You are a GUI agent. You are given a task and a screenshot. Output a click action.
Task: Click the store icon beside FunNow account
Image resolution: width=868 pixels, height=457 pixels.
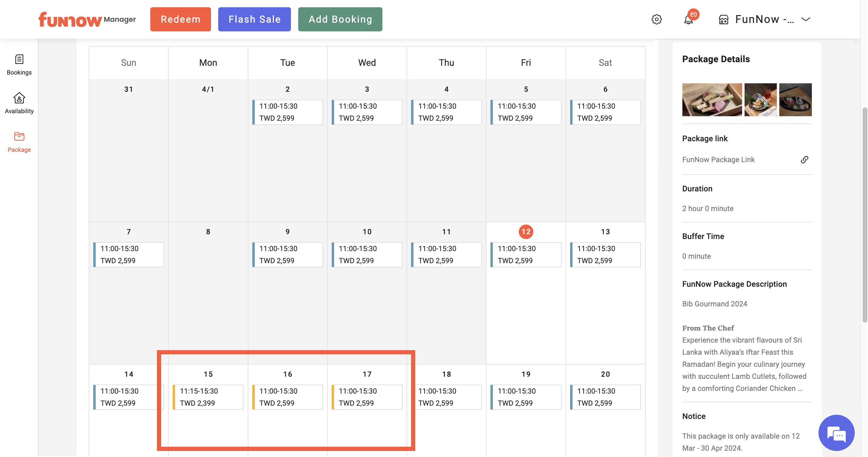tap(723, 20)
